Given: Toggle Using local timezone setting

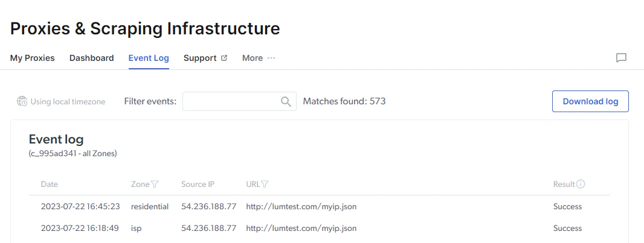Looking at the screenshot, I should click(61, 101).
